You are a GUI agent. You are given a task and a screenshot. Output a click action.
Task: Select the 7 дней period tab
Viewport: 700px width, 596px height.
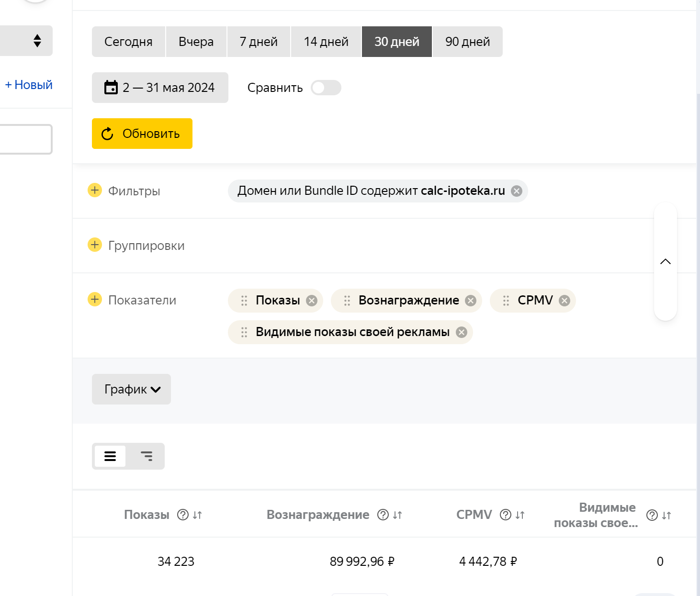(259, 42)
